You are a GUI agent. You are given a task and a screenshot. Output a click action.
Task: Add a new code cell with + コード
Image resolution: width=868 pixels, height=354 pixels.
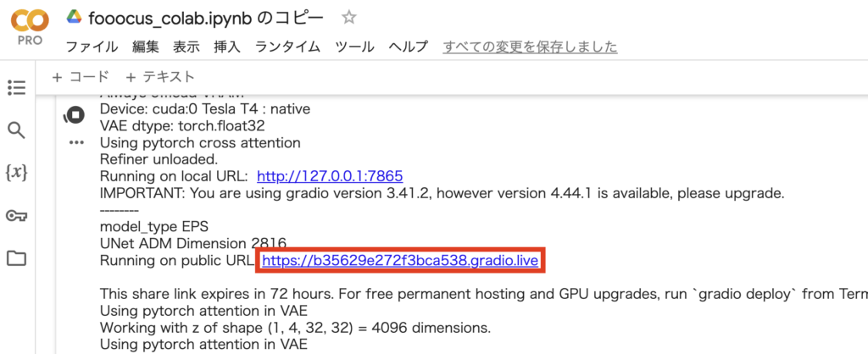tap(81, 77)
